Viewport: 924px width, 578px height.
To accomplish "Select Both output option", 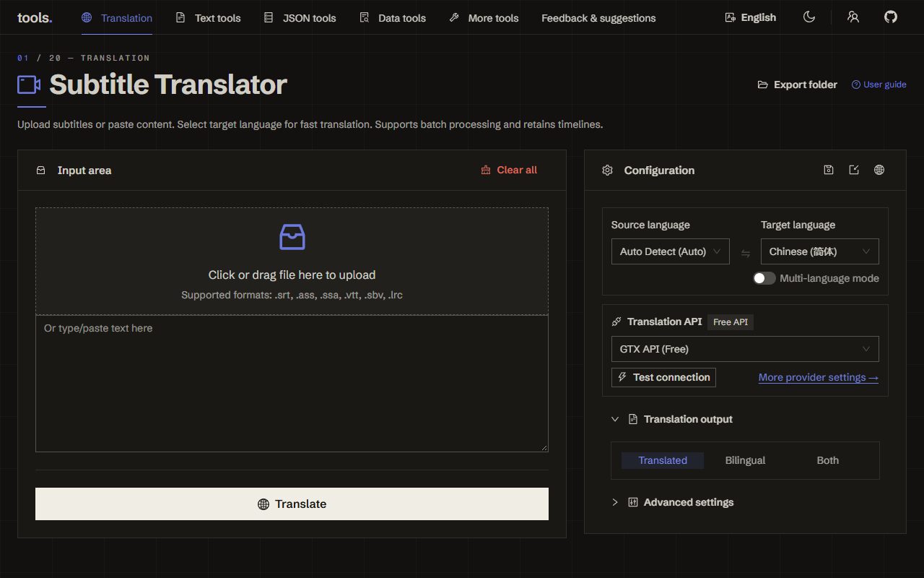I will [x=828, y=460].
